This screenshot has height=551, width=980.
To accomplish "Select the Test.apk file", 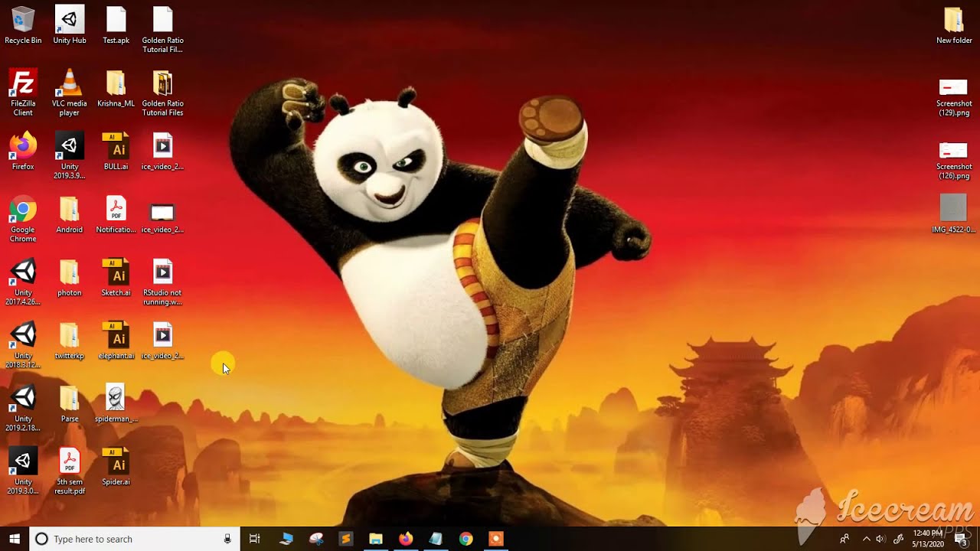I will click(x=116, y=25).
